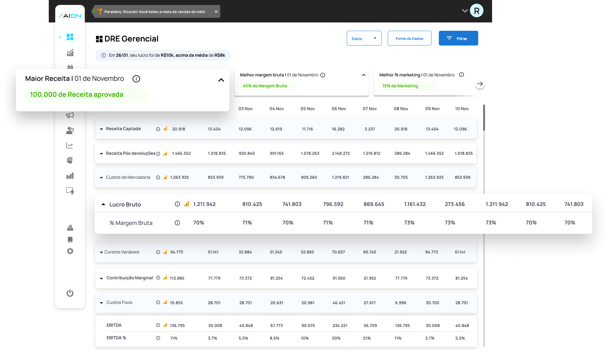Collapse the Melhor margem bruta card

point(363,75)
